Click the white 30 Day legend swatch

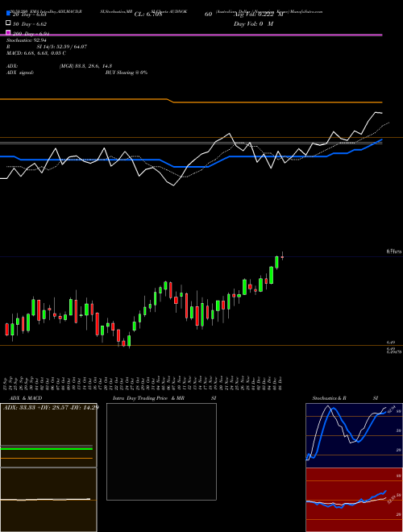tap(9, 23)
